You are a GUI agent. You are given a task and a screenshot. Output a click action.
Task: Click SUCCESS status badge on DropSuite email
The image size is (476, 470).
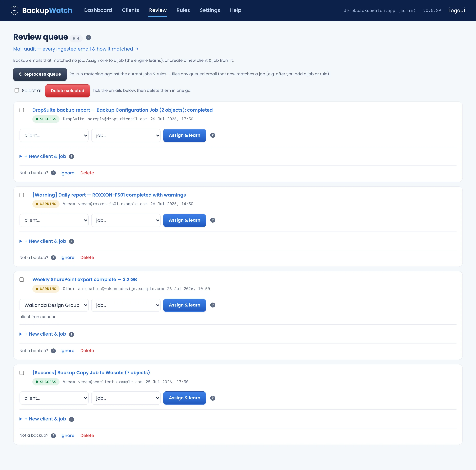point(46,119)
